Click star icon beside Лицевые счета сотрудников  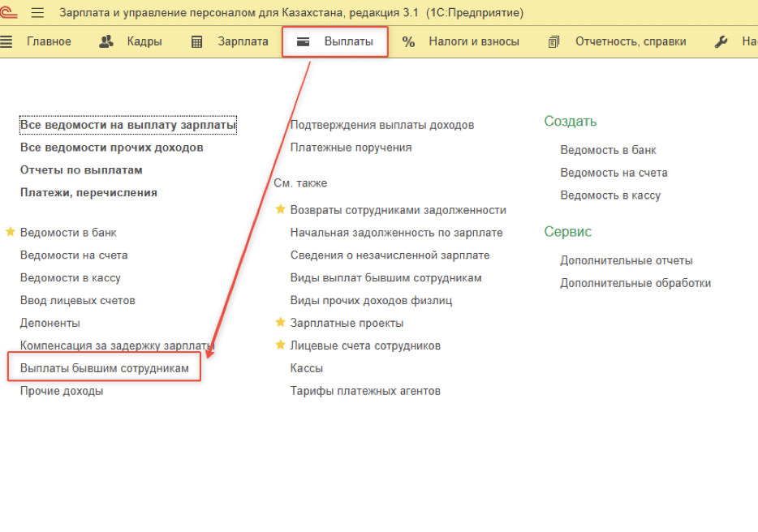[x=281, y=345]
